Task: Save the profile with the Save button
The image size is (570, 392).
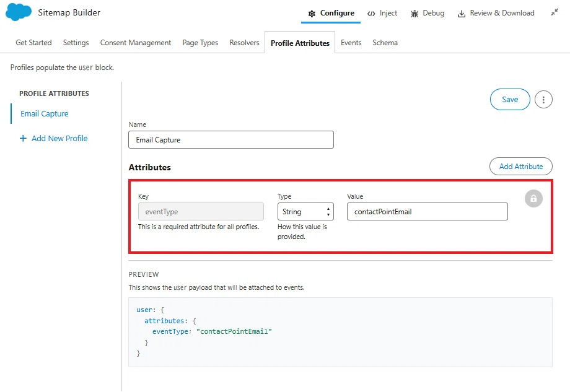Action: [510, 100]
